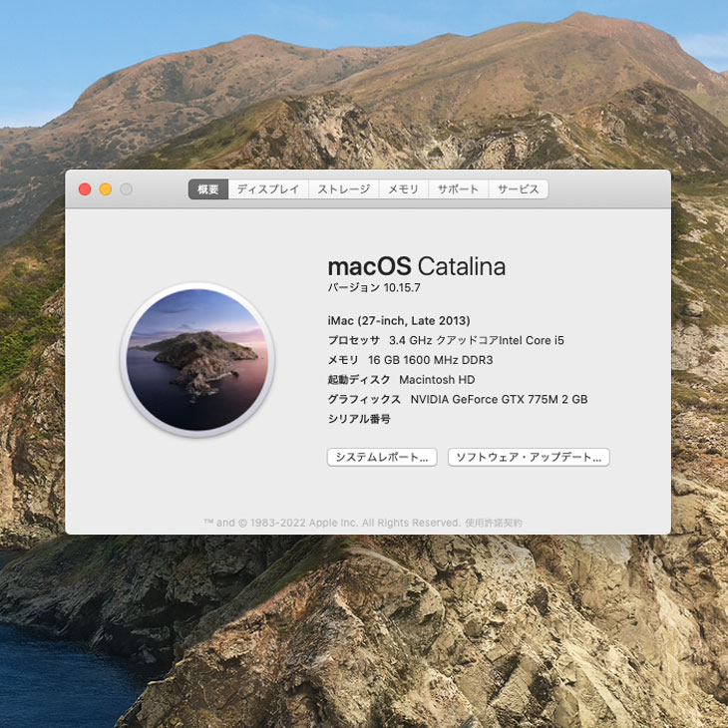Click the 起動ディスク label
The image size is (728, 728).
coord(359,380)
